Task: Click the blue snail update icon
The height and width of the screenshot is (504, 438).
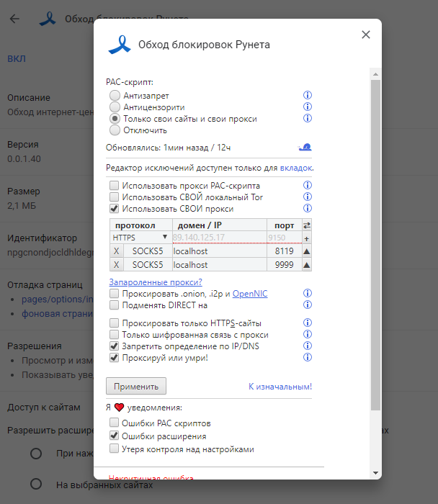Action: coord(305,147)
